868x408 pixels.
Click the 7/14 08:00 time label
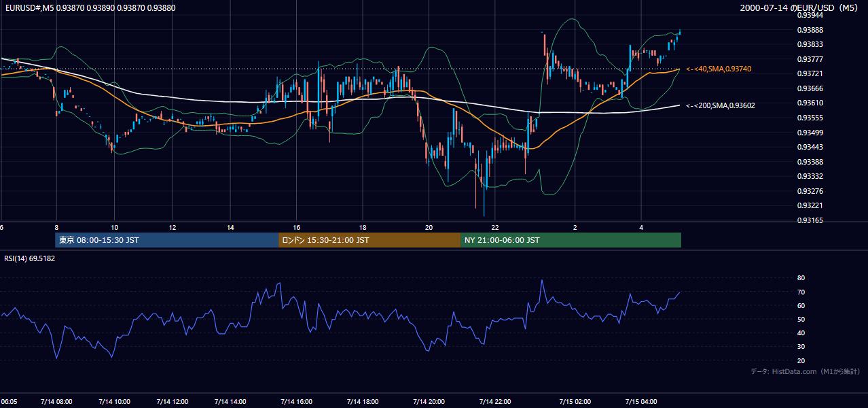[57, 402]
